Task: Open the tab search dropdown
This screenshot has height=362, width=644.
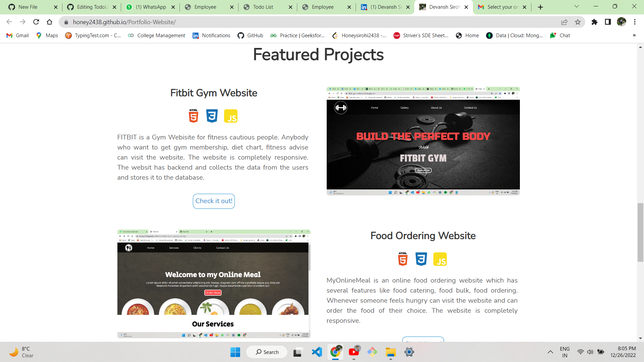Action: point(577,7)
